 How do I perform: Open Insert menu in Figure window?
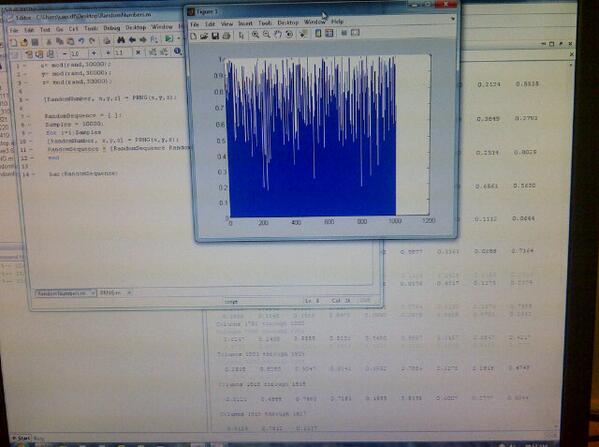(x=245, y=23)
